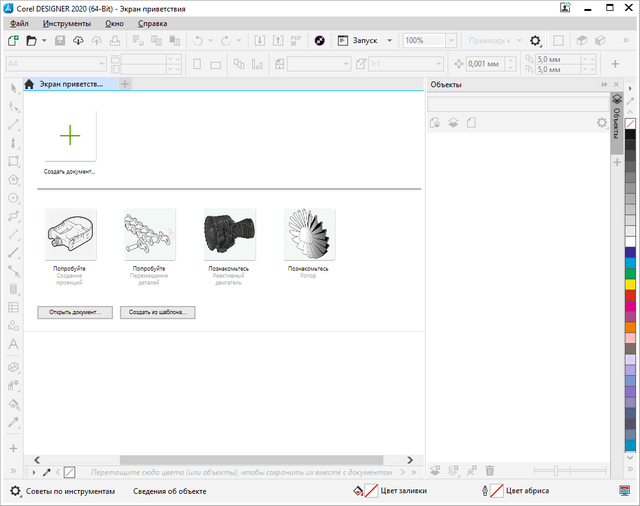
Task: Pick the yellow swatch in color palette
Action: pos(630,283)
